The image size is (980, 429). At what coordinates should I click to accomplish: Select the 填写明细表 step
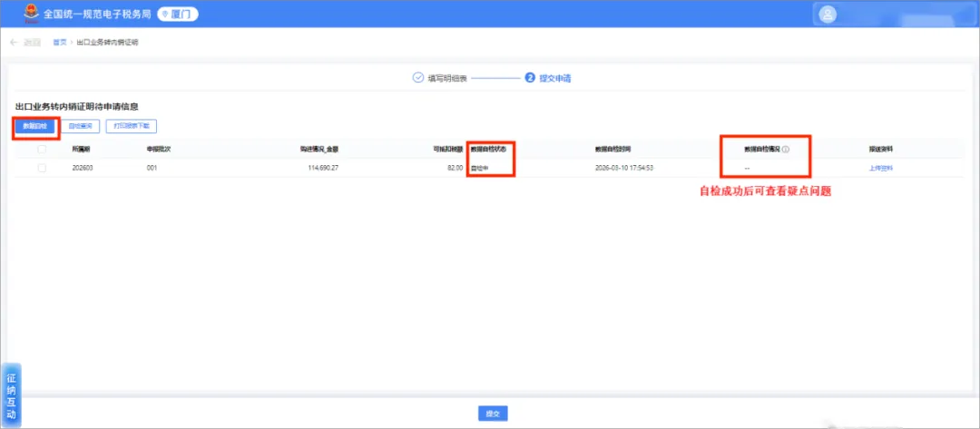tap(446, 79)
